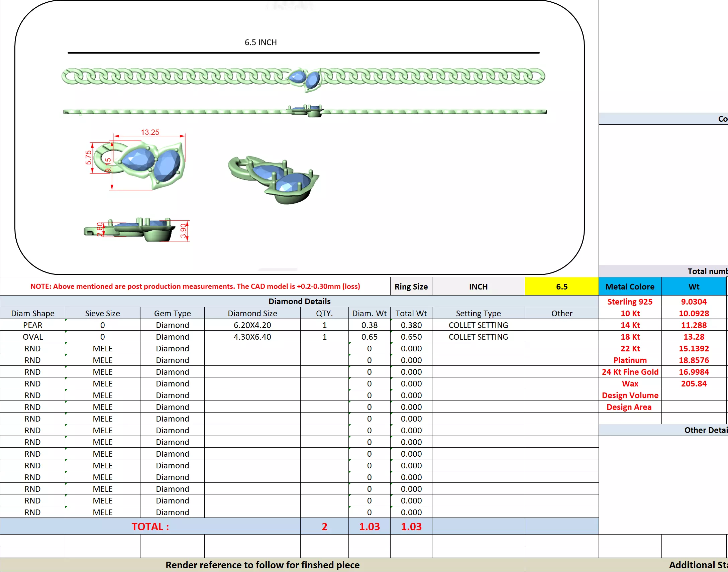The width and height of the screenshot is (728, 572).
Task: Select the Wax weight value 205.84
Action: point(694,383)
